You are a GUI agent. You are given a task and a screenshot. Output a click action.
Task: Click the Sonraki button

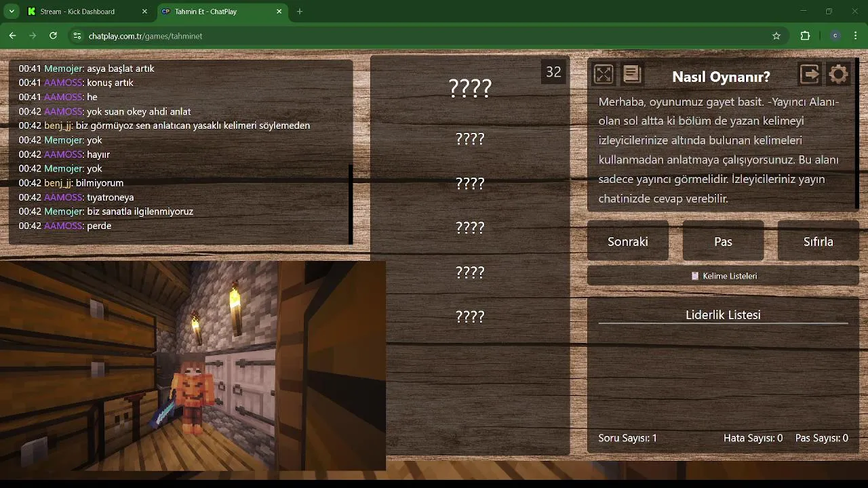point(628,241)
